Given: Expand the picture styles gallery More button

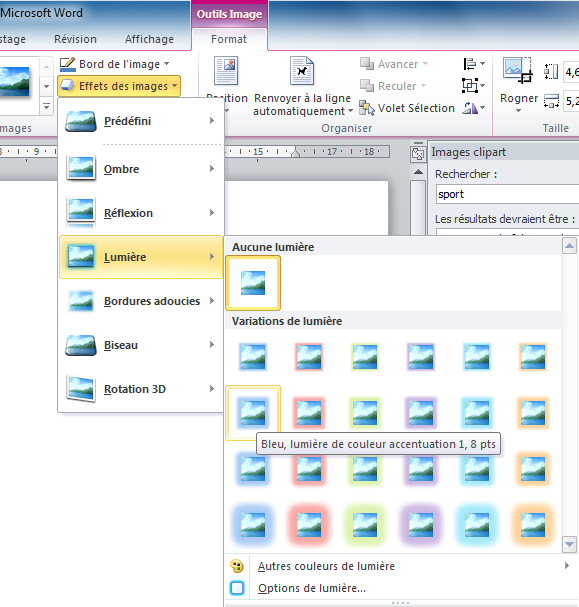Looking at the screenshot, I should [x=46, y=106].
